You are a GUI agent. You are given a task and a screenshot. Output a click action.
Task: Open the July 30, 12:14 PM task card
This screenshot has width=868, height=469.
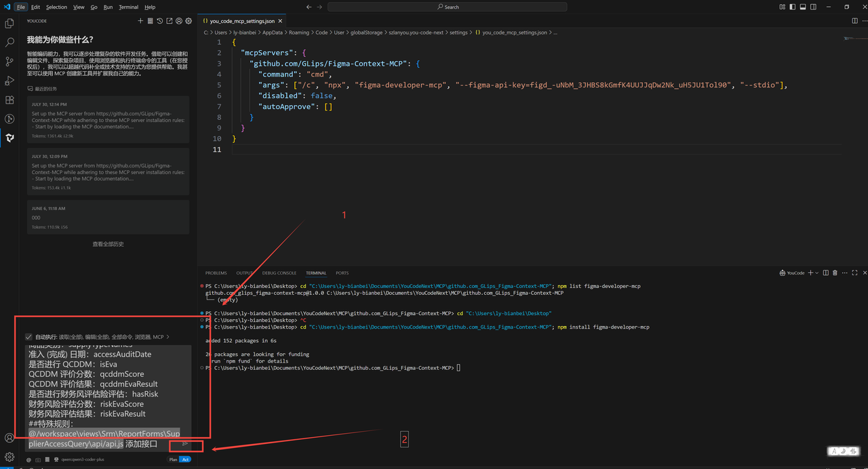pos(108,119)
